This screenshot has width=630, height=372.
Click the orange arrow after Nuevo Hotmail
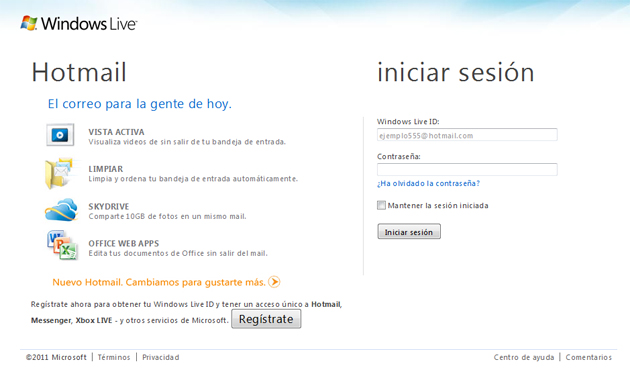point(274,282)
